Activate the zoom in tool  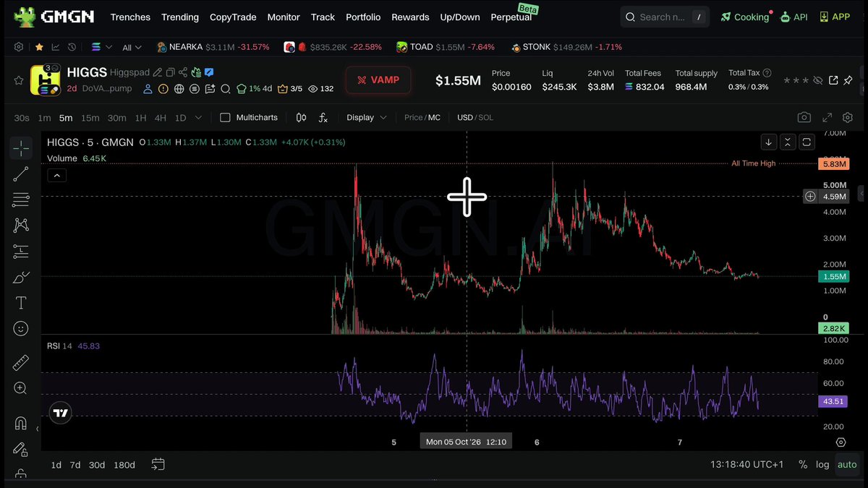(x=21, y=388)
